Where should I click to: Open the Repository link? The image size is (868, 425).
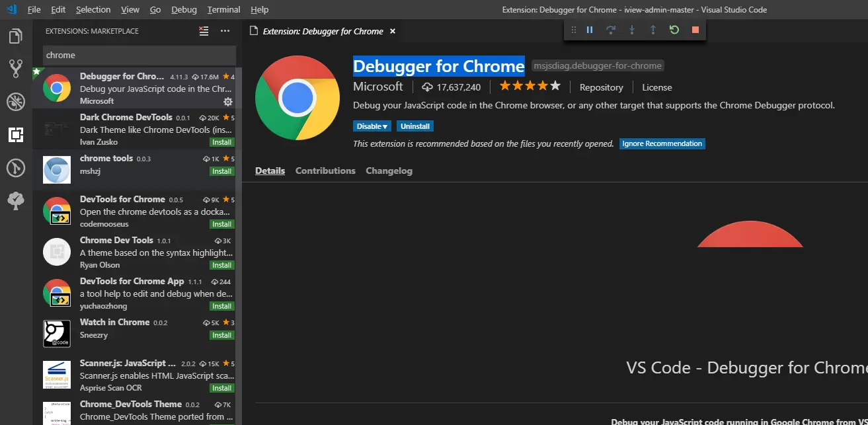coord(601,87)
